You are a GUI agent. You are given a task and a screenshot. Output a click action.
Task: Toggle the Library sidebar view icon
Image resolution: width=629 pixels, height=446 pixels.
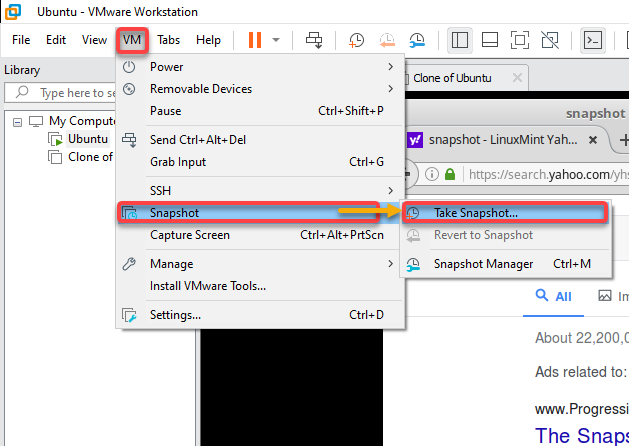coord(460,40)
